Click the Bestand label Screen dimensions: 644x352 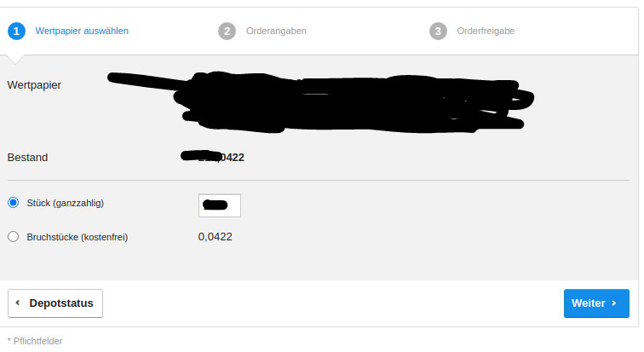tap(27, 158)
